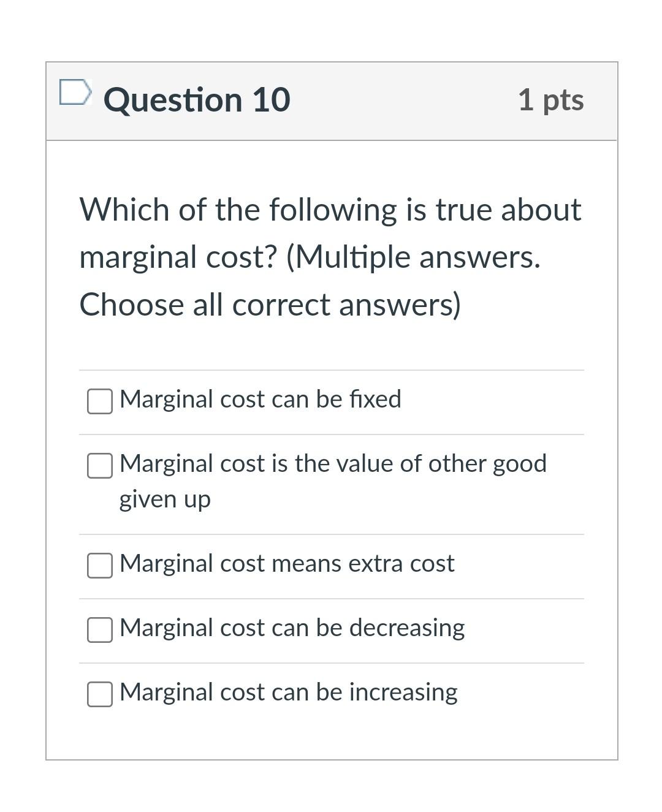This screenshot has height=812, width=662.
Task: Click the 'Question 10' heading
Action: point(197,100)
